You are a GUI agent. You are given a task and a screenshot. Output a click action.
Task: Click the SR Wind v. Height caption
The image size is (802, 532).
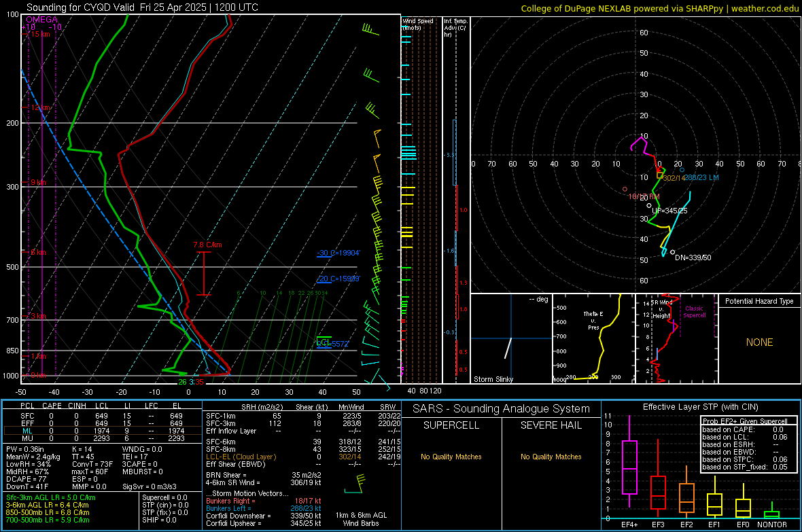[661, 309]
